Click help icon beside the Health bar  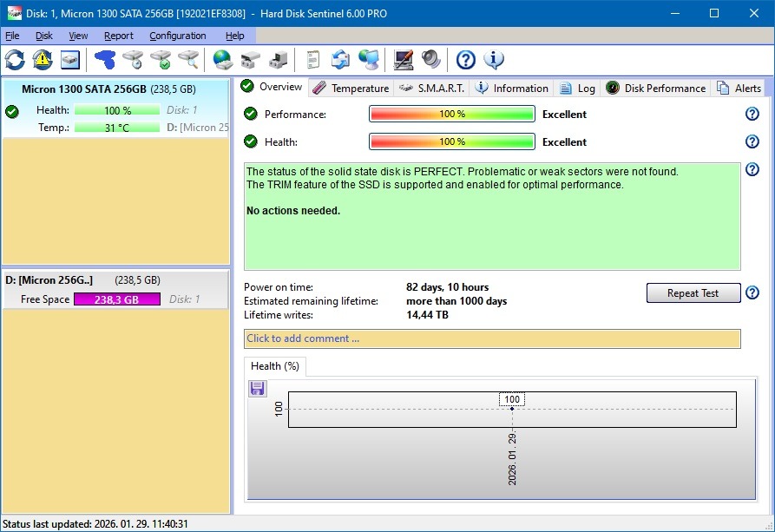(752, 142)
